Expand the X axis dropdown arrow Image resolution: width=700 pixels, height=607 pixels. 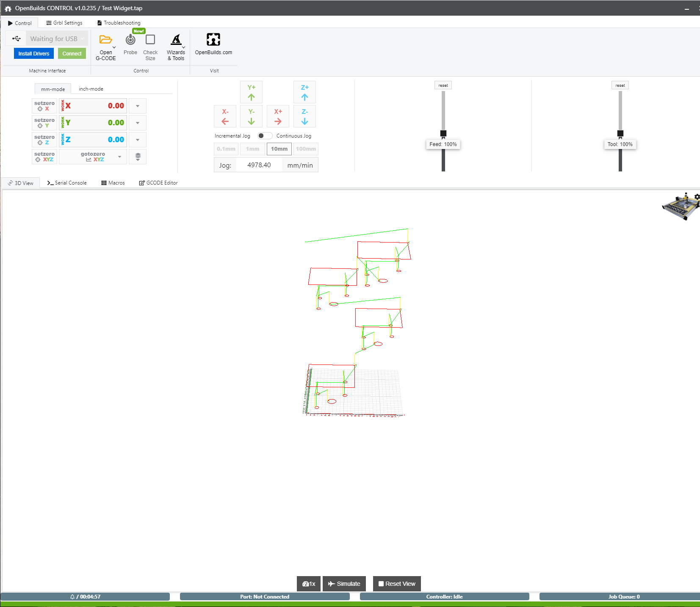(x=138, y=106)
